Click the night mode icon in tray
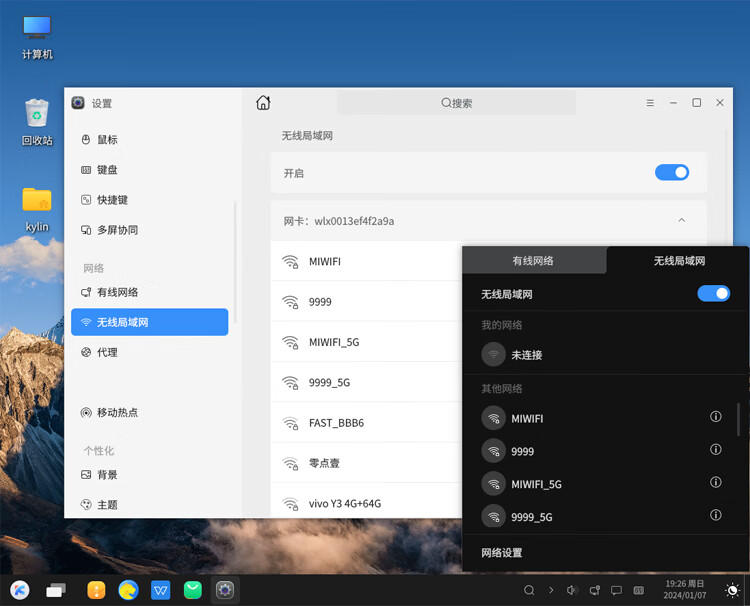The height and width of the screenshot is (606, 750). 733,590
